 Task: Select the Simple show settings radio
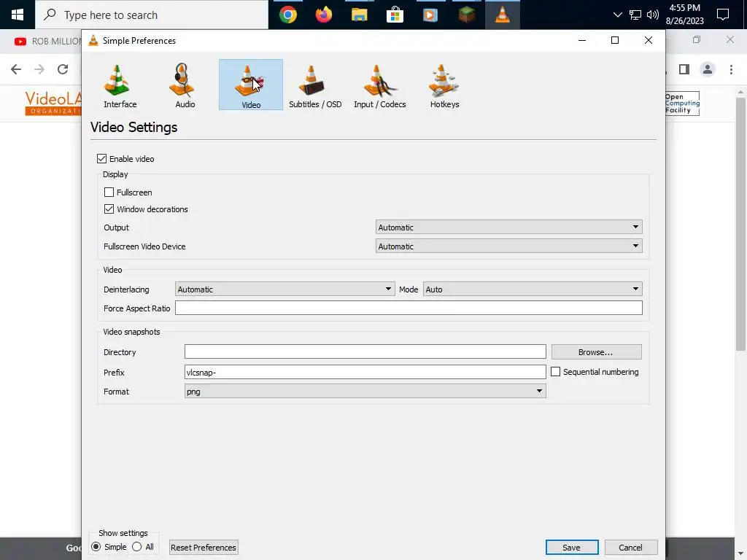(96, 547)
